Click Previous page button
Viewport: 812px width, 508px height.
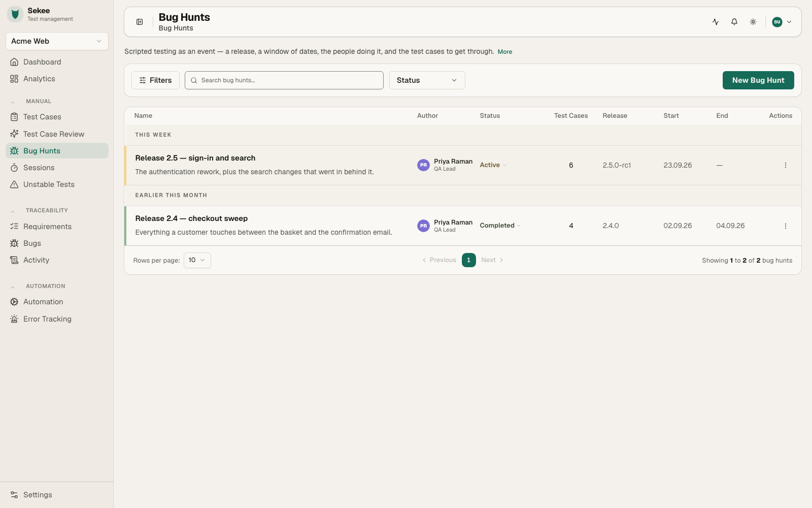pos(439,260)
